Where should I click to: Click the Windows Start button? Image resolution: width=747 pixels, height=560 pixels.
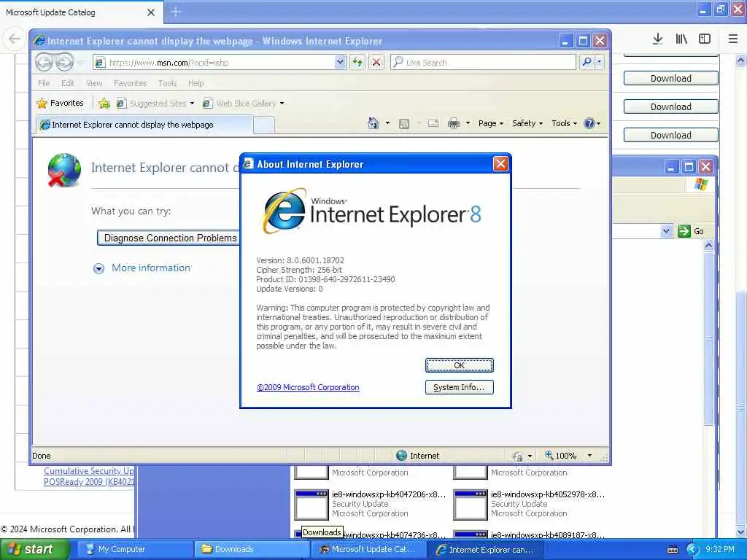click(34, 550)
